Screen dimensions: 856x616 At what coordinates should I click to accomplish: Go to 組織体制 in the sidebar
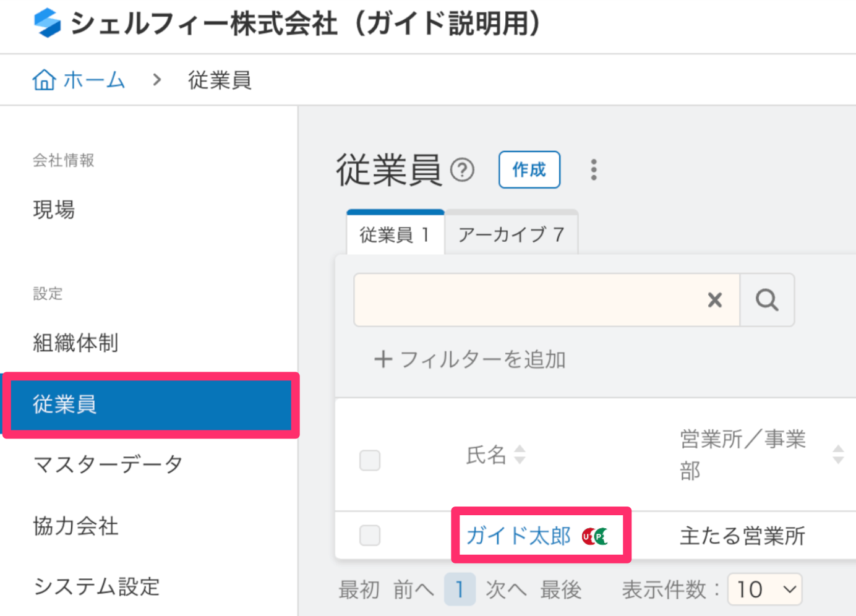pyautogui.click(x=75, y=343)
